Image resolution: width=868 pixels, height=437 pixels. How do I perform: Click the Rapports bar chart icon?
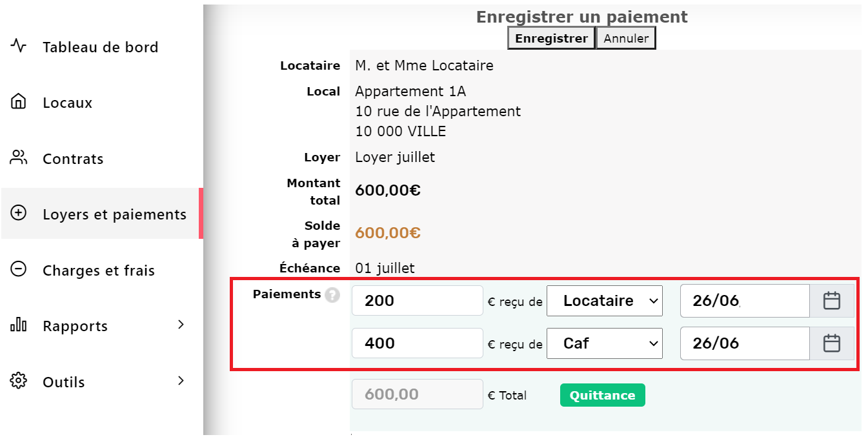19,325
